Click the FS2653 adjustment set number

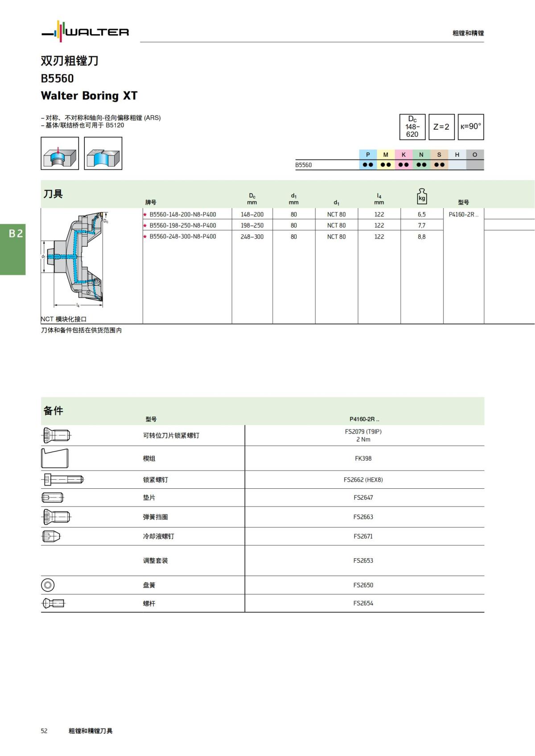363,560
